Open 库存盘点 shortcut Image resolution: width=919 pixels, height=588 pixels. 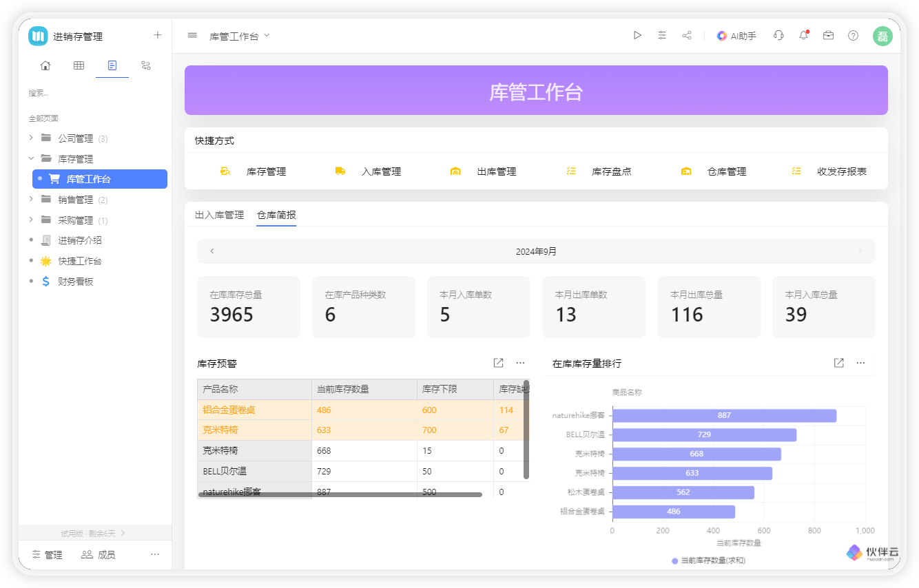pos(598,171)
